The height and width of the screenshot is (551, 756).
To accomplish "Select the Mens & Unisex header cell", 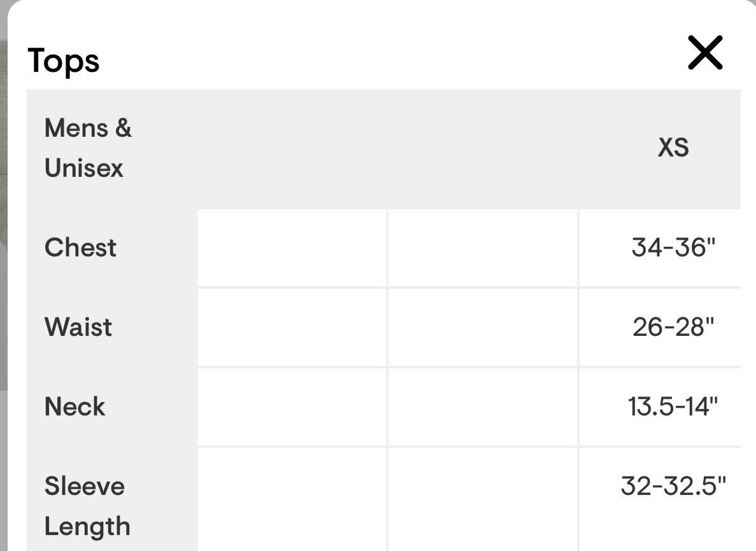I will [88, 148].
